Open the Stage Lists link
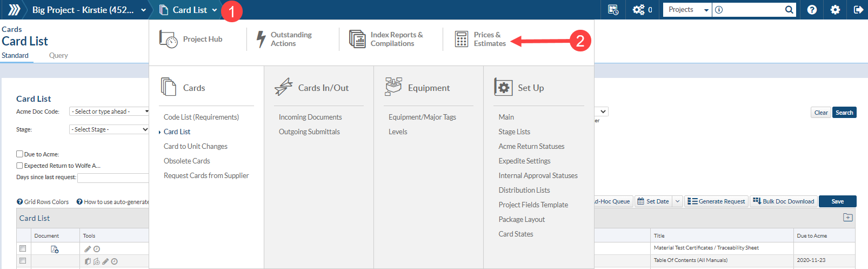This screenshot has height=269, width=868. tap(514, 132)
